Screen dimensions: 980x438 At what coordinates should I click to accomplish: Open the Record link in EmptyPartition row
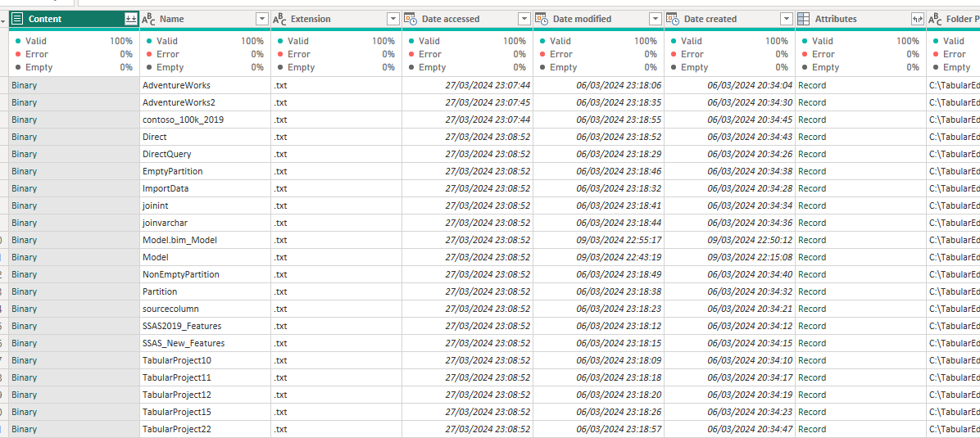pos(812,171)
